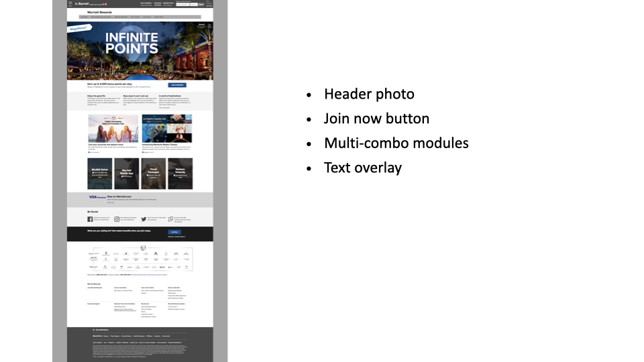
Task: Open the Ultimate Hands-On Moments photo module
Action: click(167, 129)
